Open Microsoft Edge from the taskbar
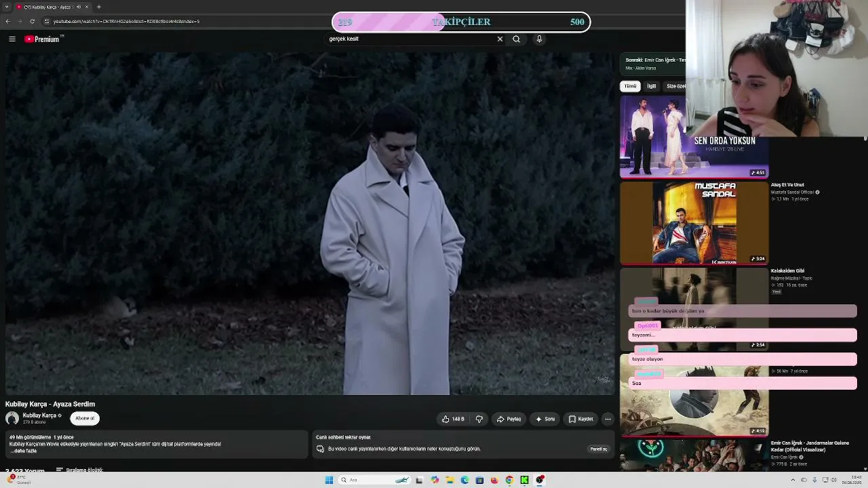Image resolution: width=868 pixels, height=488 pixels. click(465, 480)
